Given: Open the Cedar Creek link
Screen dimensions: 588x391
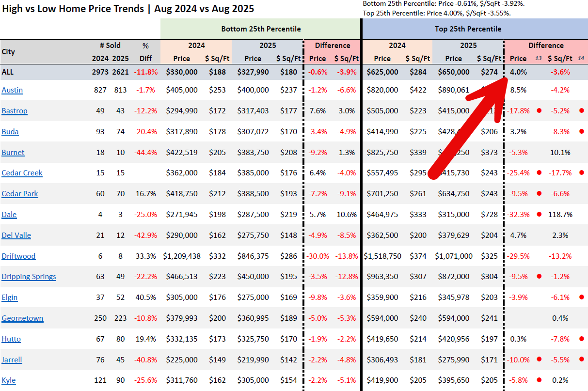Looking at the screenshot, I should 22,173.
